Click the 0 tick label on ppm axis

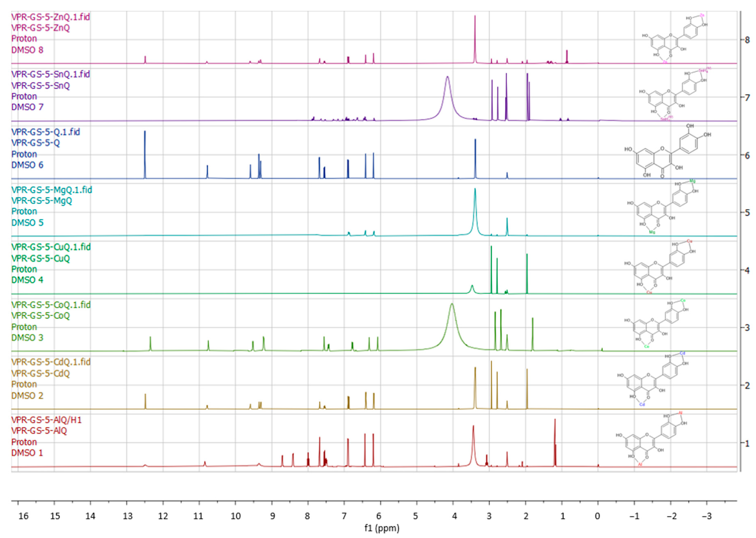click(x=597, y=516)
